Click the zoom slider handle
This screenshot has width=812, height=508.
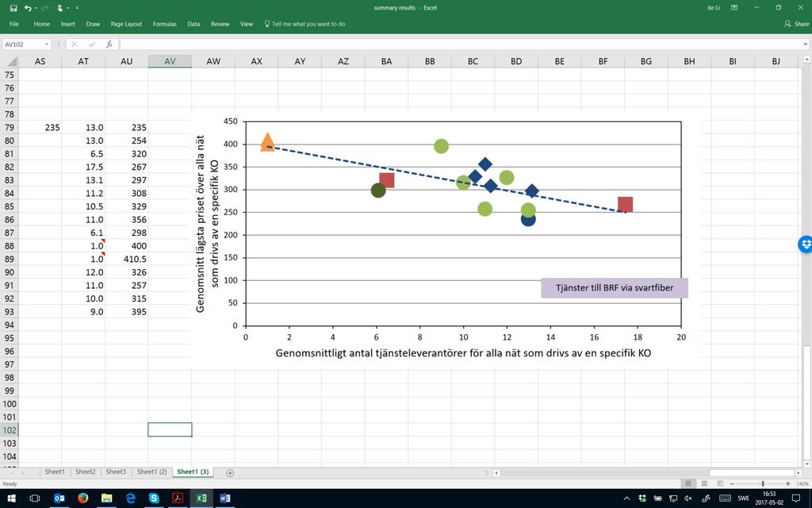click(x=763, y=483)
